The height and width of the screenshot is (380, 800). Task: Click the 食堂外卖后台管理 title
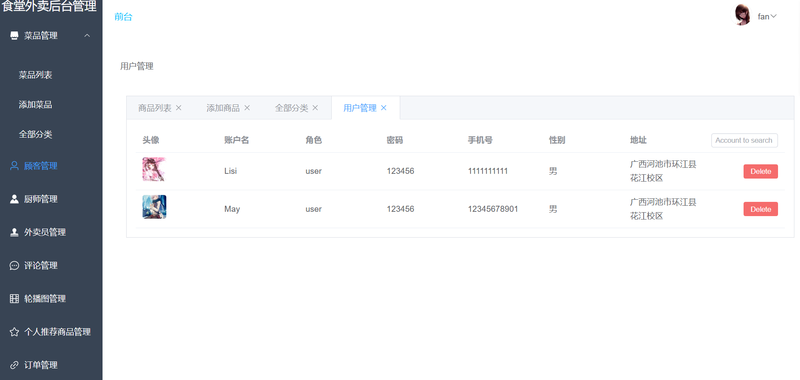coord(49,7)
